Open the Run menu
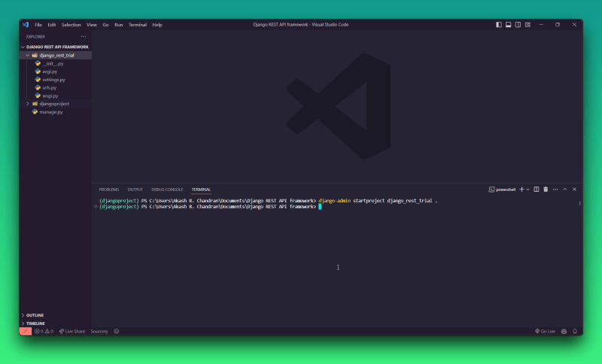The image size is (602, 364). coord(119,25)
